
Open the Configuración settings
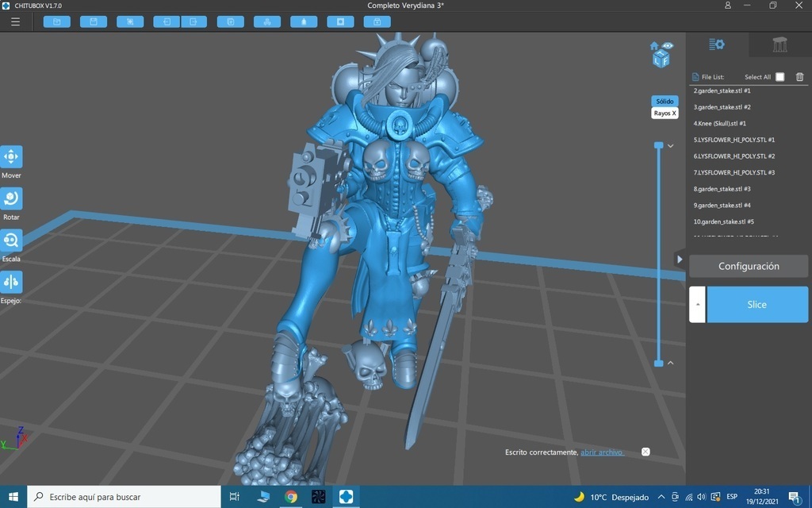tap(749, 266)
